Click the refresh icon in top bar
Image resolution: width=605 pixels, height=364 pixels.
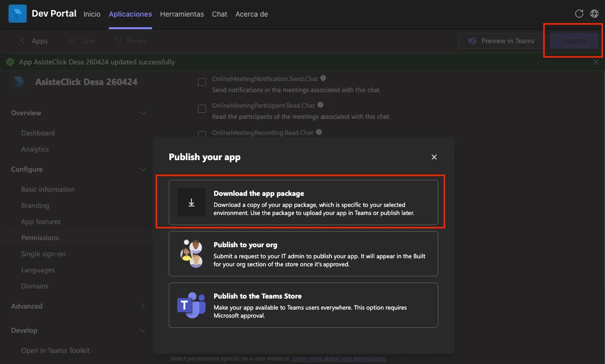click(579, 14)
